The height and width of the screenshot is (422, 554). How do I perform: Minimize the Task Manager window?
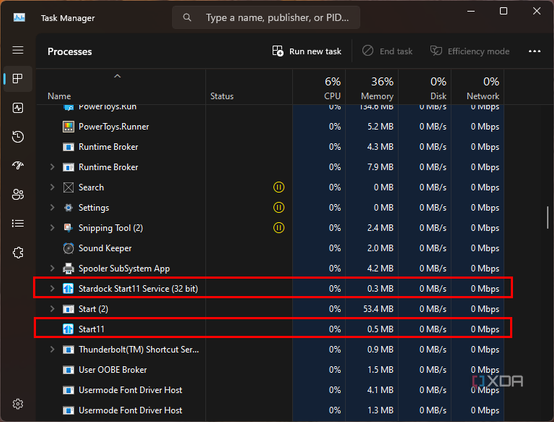[x=471, y=11]
